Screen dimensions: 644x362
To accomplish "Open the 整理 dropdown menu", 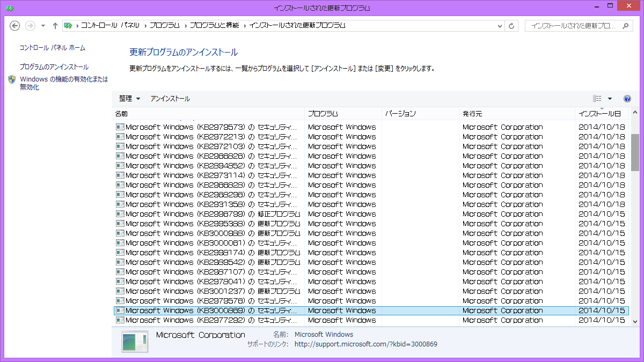I will click(x=129, y=99).
